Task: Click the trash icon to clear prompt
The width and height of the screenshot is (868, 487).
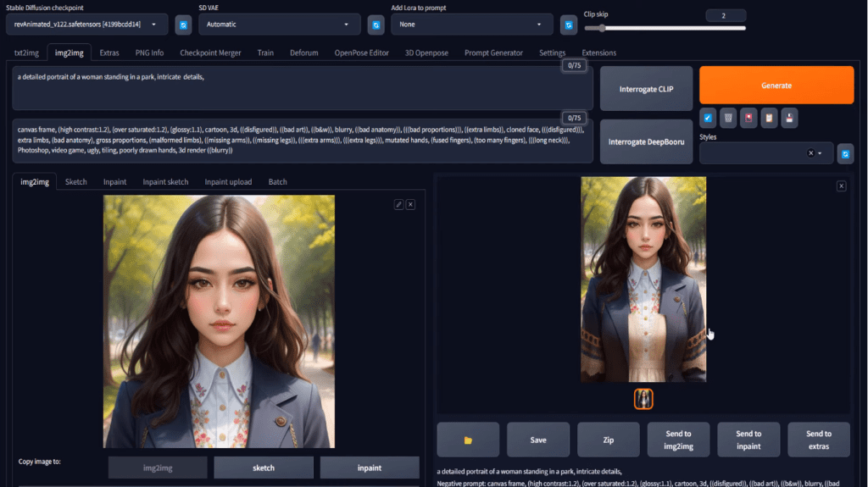Action: point(728,118)
